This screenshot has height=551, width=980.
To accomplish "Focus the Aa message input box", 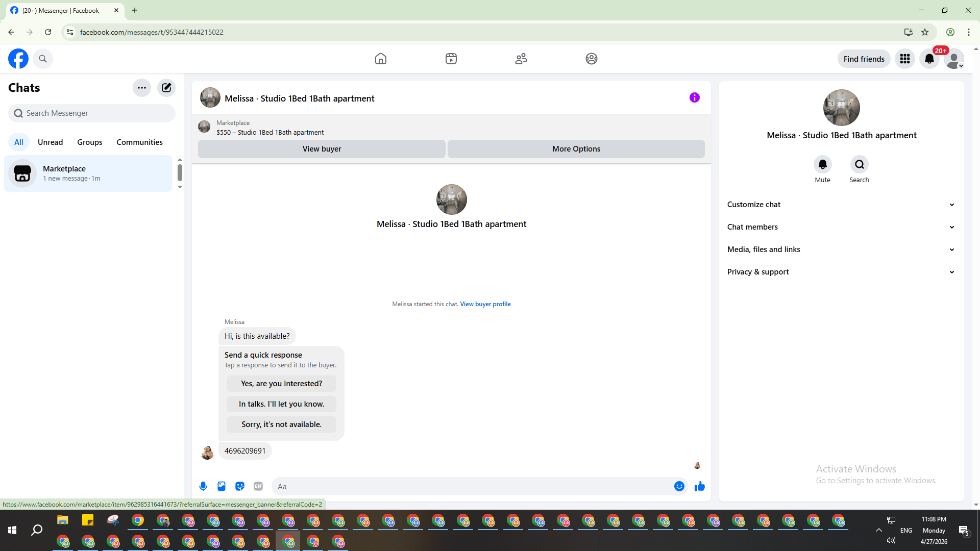I will pyautogui.click(x=472, y=487).
